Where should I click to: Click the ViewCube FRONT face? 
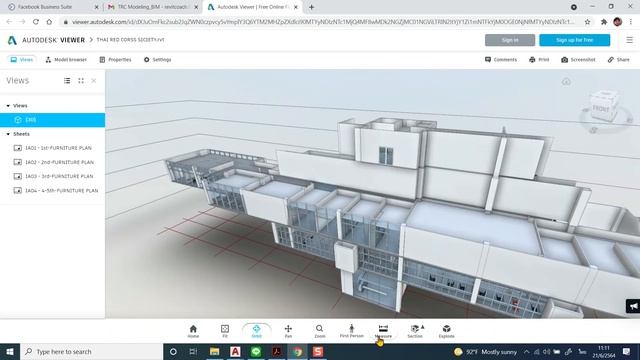(600, 109)
